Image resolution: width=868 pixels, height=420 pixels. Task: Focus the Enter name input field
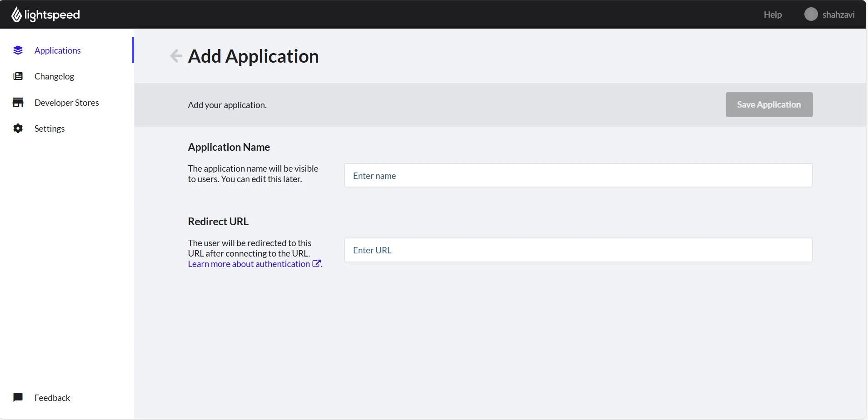578,175
